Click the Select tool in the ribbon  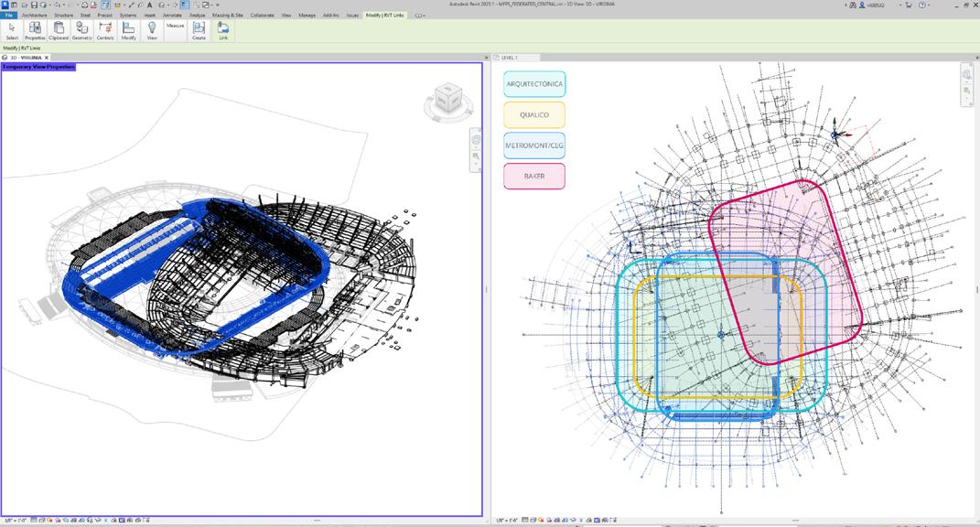(12, 30)
